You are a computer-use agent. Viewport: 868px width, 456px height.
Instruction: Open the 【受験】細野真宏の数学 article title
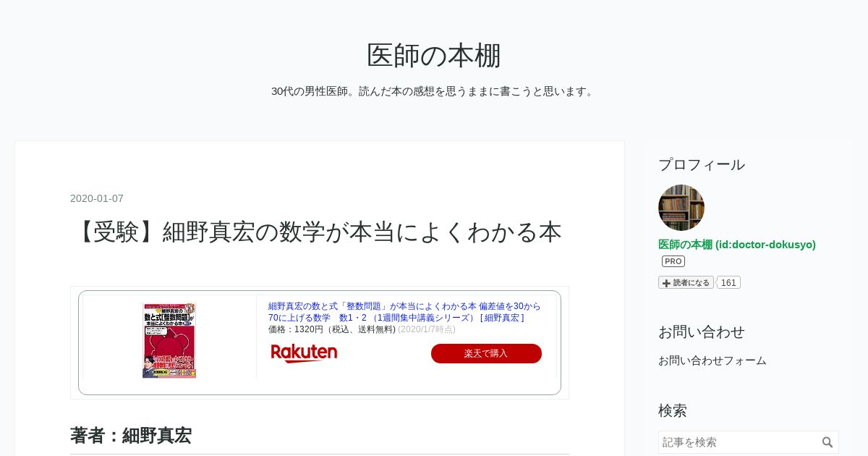tap(316, 232)
